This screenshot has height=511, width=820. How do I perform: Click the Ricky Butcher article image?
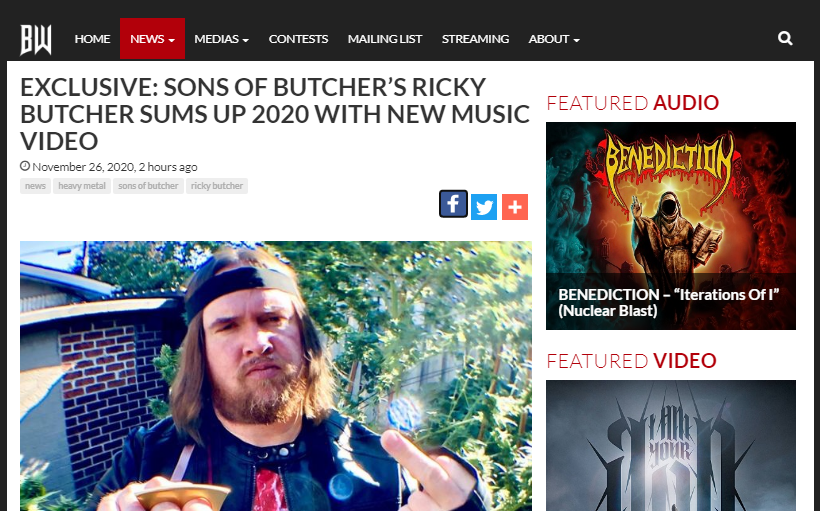(x=276, y=376)
